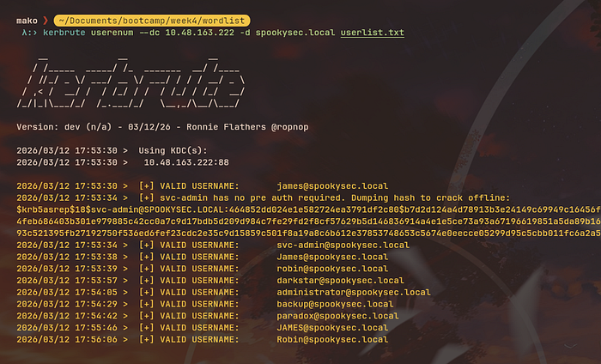Click the path badge ~/Documents/bootcamp/week4/wordlist

click(152, 21)
